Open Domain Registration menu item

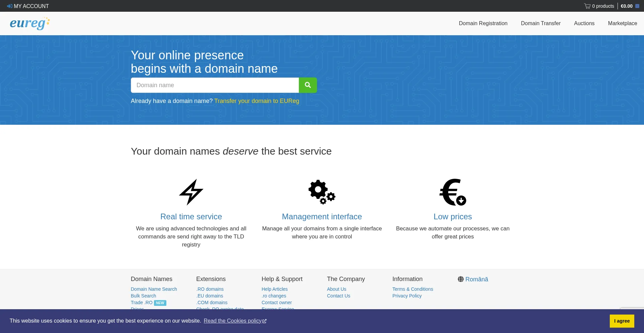pos(483,23)
